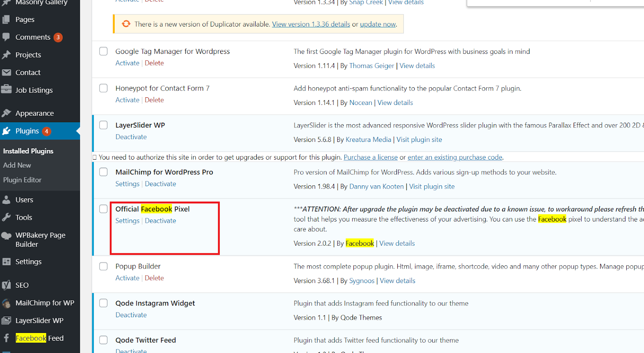The image size is (644, 353).
Task: Click the Facebook Feed icon
Action: pyautogui.click(x=6, y=338)
